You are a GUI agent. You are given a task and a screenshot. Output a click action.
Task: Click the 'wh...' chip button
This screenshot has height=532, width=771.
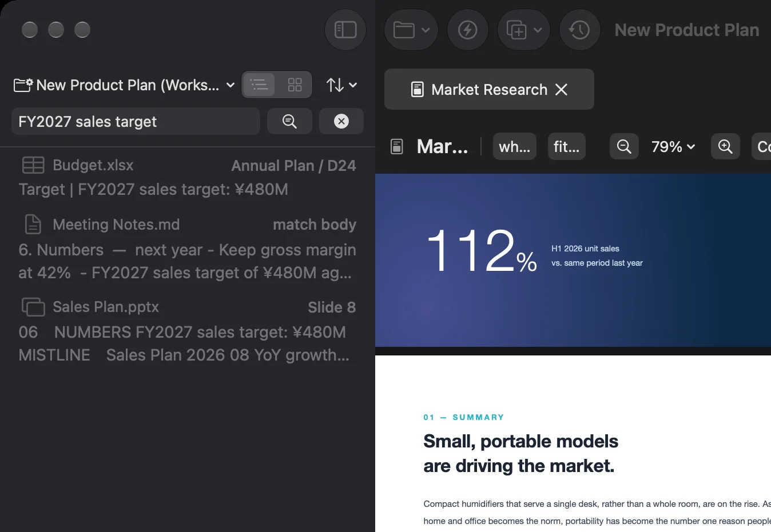coord(515,147)
